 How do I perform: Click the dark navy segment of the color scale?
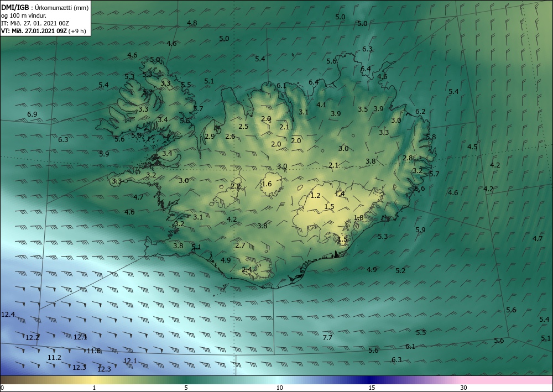[371, 380]
